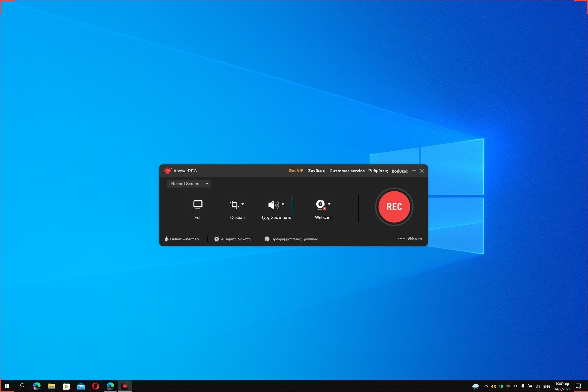Adjust the audio volume level meter
This screenshot has width=588, height=392.
point(292,205)
